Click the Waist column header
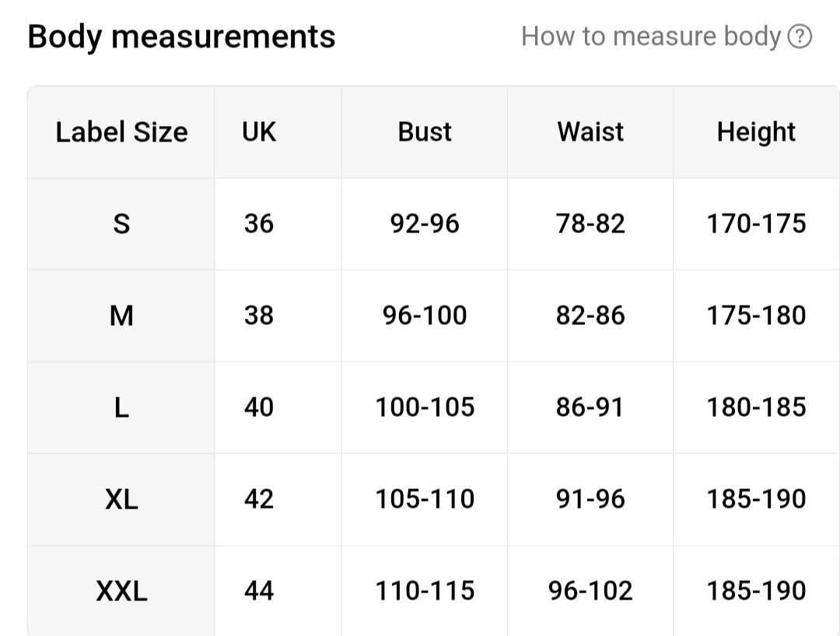The image size is (840, 636). pyautogui.click(x=590, y=132)
